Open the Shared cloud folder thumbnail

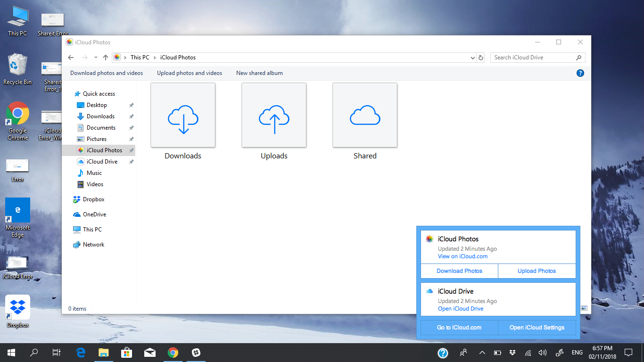point(365,115)
